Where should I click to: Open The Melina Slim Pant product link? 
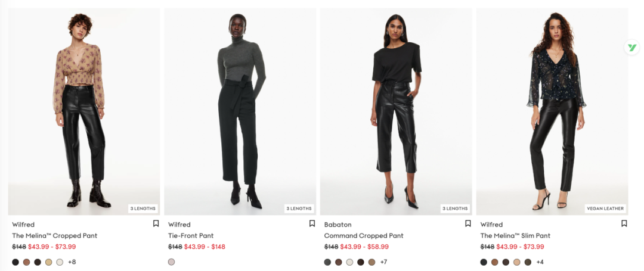[x=515, y=236]
